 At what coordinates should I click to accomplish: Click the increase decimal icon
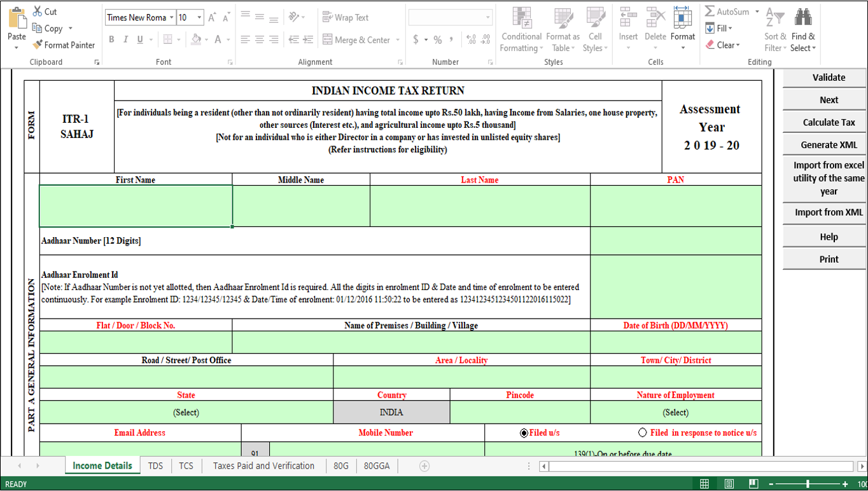(471, 39)
